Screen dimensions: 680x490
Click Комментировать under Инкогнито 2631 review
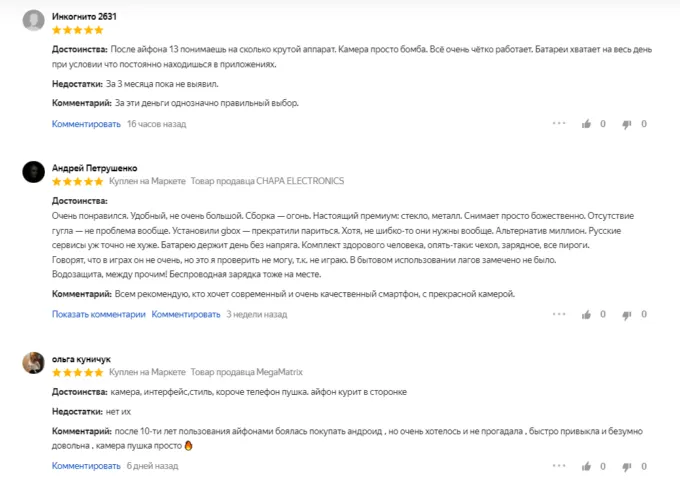pyautogui.click(x=86, y=124)
